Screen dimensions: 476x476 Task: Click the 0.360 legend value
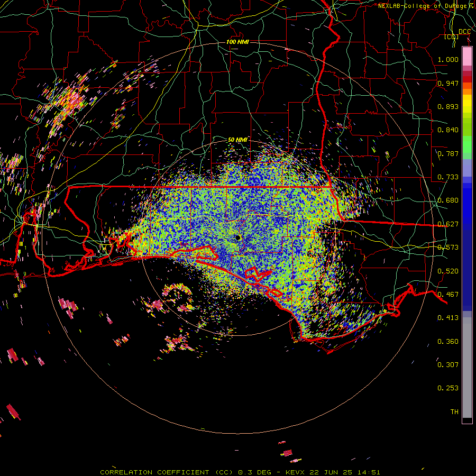click(x=448, y=342)
